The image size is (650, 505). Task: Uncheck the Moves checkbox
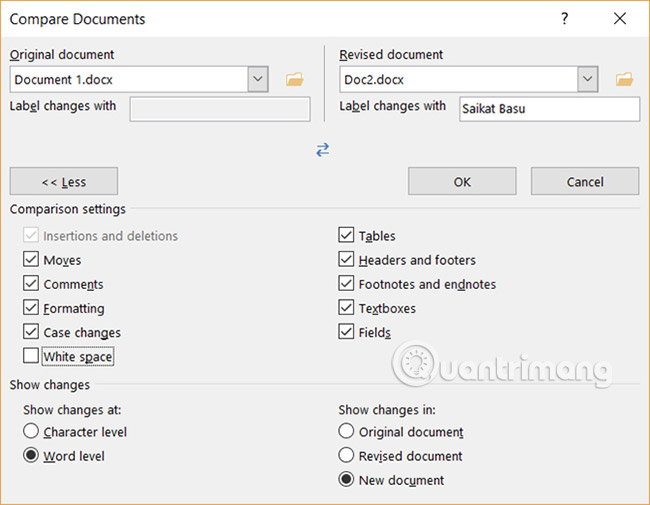[x=32, y=260]
